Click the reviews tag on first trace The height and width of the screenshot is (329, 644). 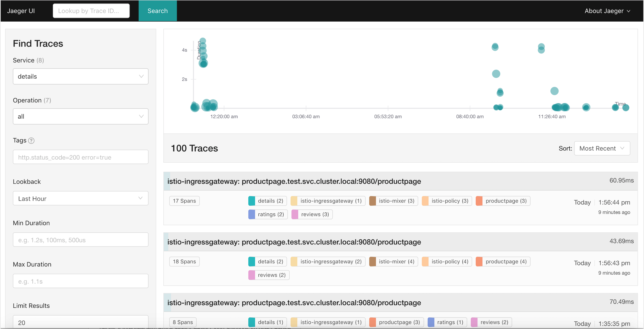312,214
